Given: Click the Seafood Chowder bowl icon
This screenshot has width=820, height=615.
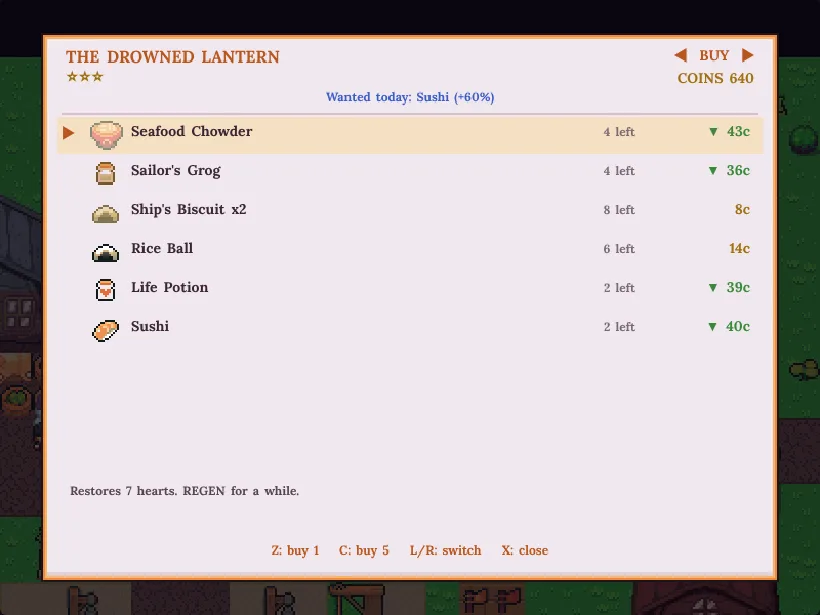Looking at the screenshot, I should coord(106,134).
